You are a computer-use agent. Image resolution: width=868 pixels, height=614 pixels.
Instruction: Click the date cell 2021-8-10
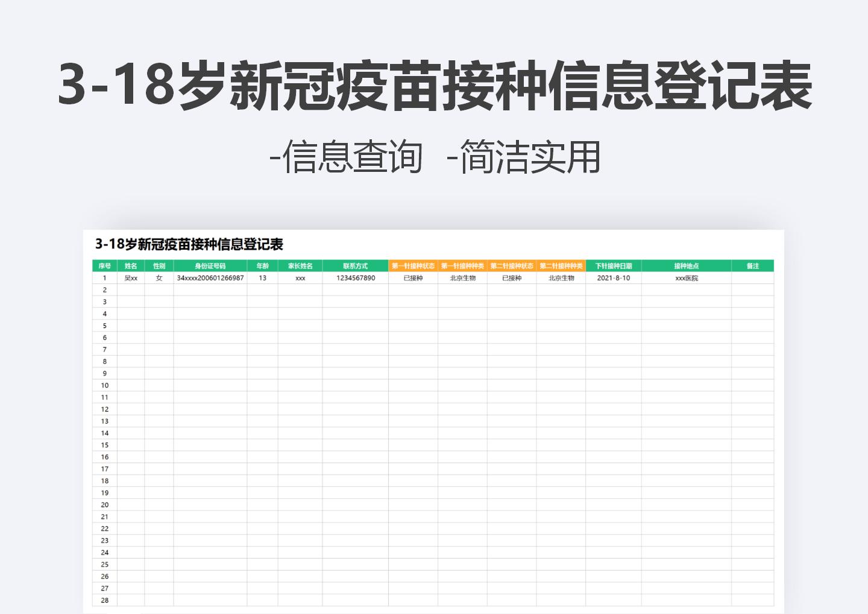[614, 278]
